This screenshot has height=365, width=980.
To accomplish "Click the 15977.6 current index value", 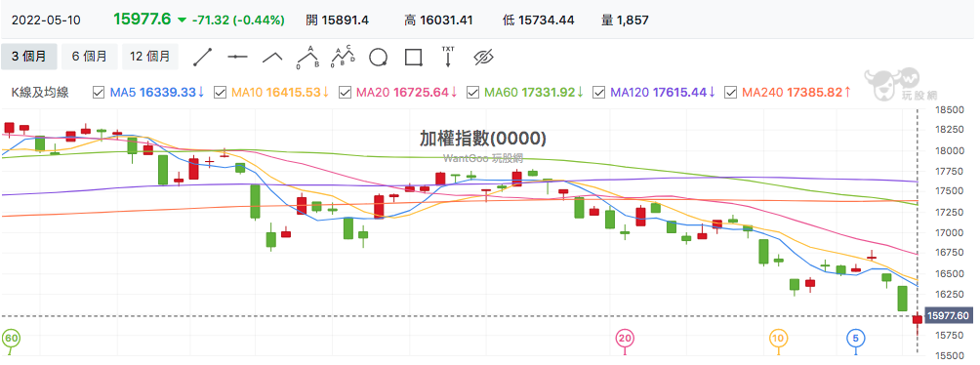I will pyautogui.click(x=142, y=20).
